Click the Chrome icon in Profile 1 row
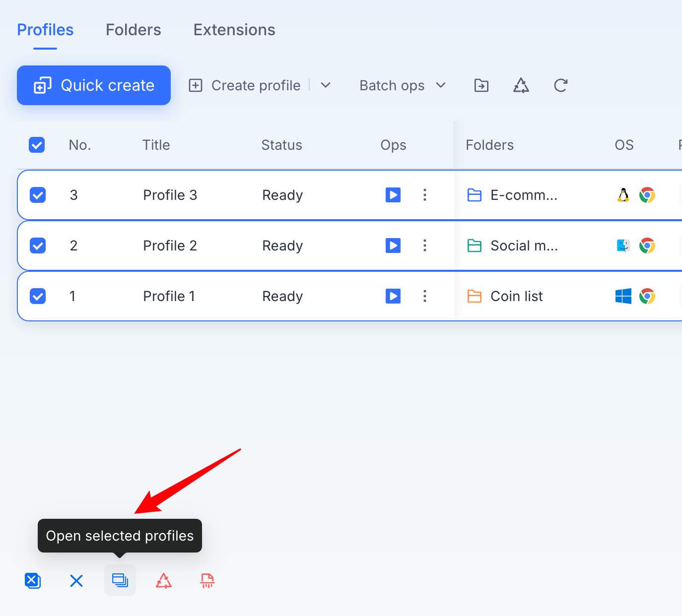682x616 pixels. (647, 296)
